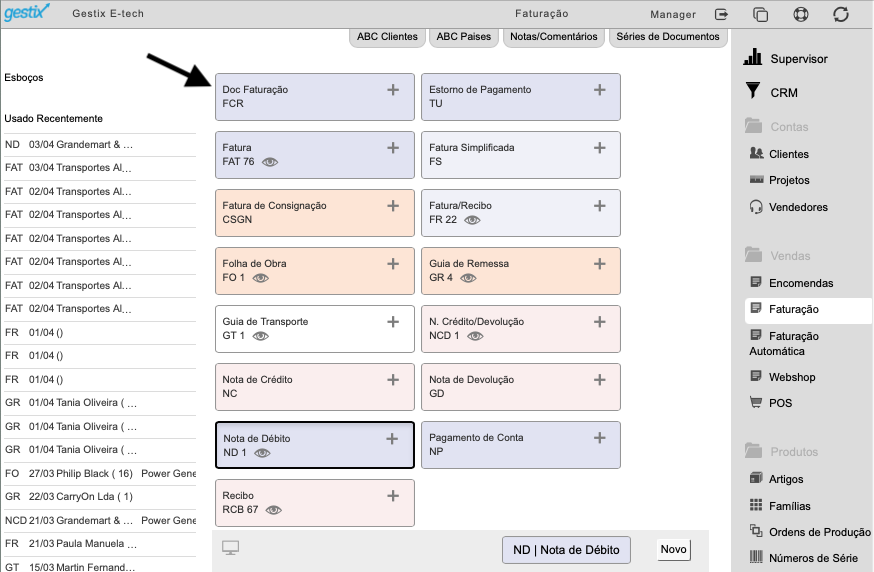
Task: Click plus on Recibo card
Action: coord(393,496)
